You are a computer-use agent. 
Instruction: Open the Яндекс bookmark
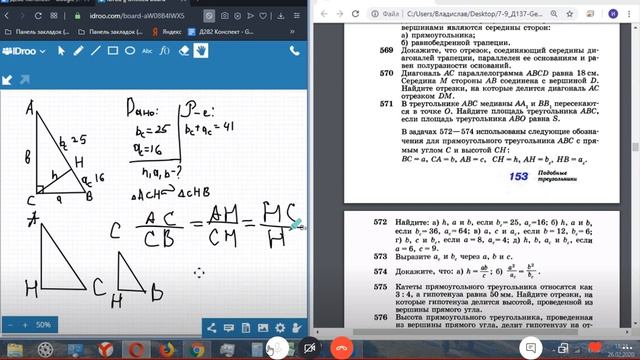(x=167, y=31)
